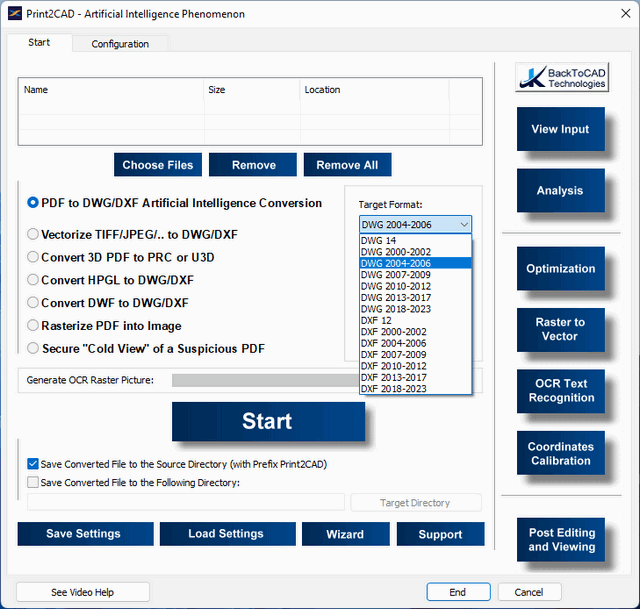Choose DWG 2018-2023 from format list
Image resolution: width=640 pixels, height=609 pixels.
[394, 310]
